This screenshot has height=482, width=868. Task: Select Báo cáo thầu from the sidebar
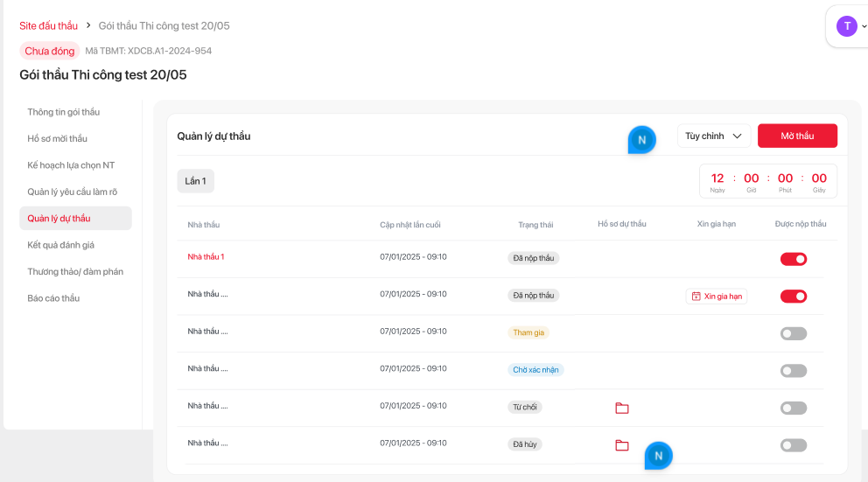pyautogui.click(x=53, y=298)
